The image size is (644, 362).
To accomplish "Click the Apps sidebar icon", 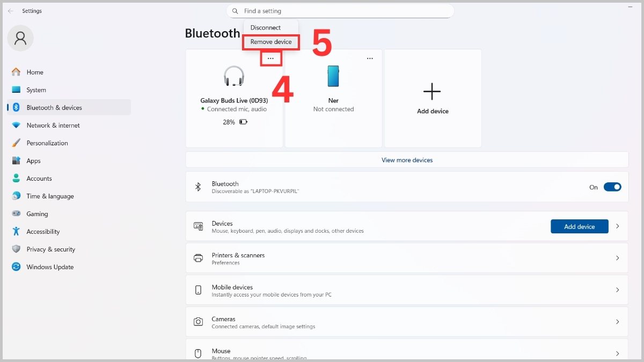I will pos(16,160).
